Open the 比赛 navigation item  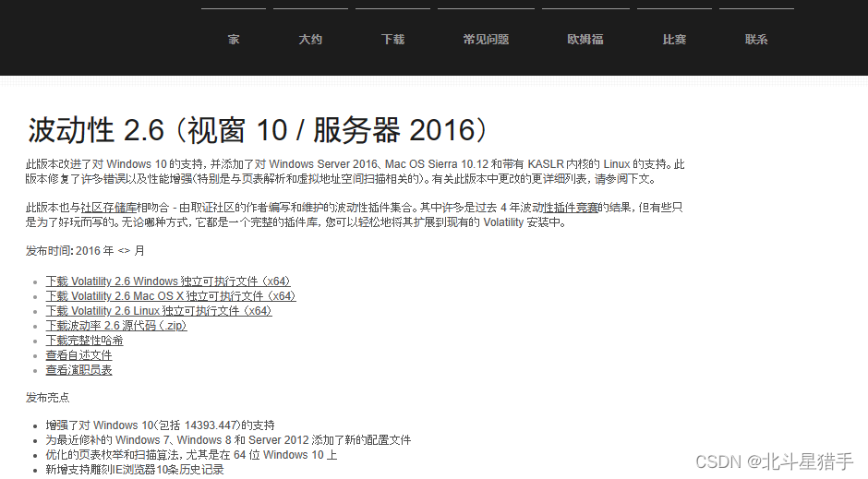pyautogui.click(x=674, y=40)
